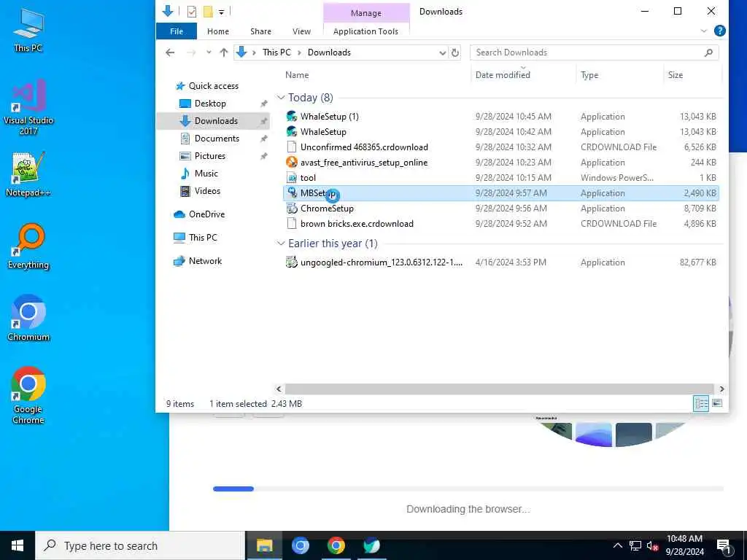Click the Google Chrome desktop shortcut

click(28, 395)
